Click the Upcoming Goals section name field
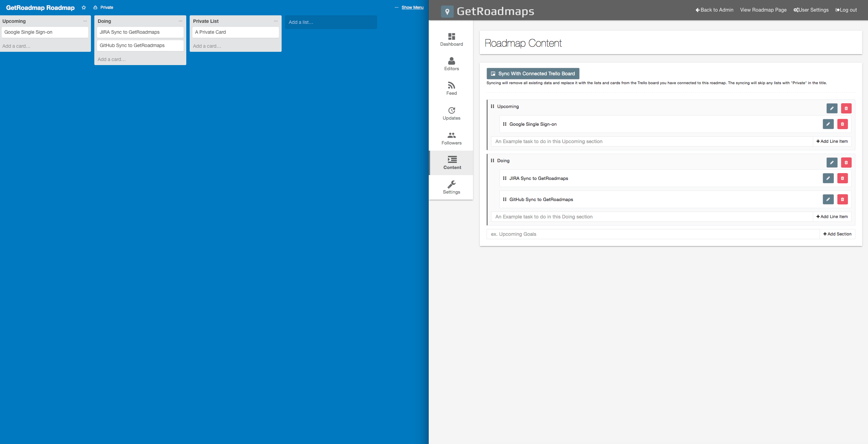The height and width of the screenshot is (444, 868). point(652,234)
